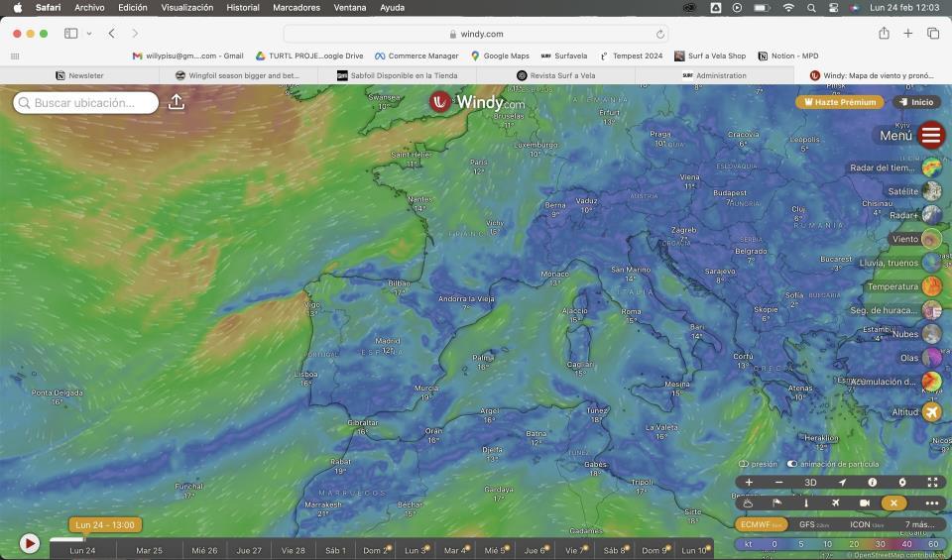952x560 pixels.
Task: Open the hurricane tracker swirl icon
Action: (902, 483)
